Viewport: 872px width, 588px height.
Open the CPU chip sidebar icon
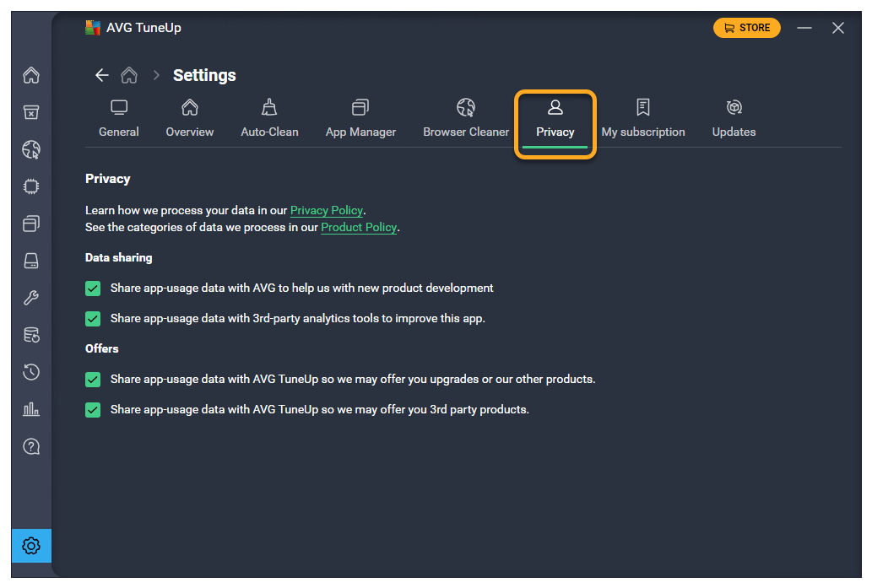(31, 187)
